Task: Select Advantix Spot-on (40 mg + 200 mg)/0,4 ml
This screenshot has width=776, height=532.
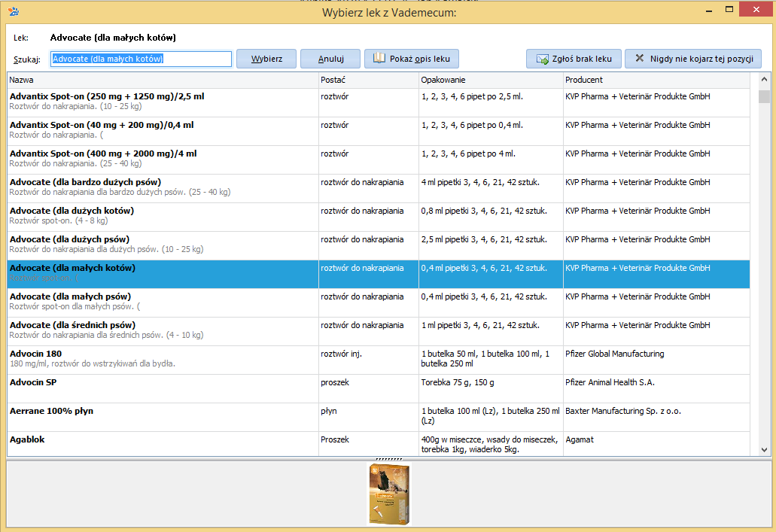Action: pos(379,131)
